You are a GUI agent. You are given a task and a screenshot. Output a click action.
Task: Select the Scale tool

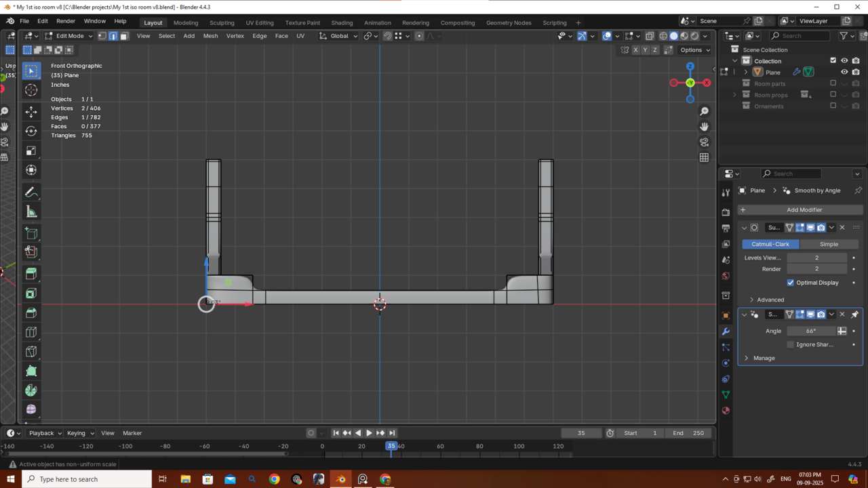[x=31, y=150]
